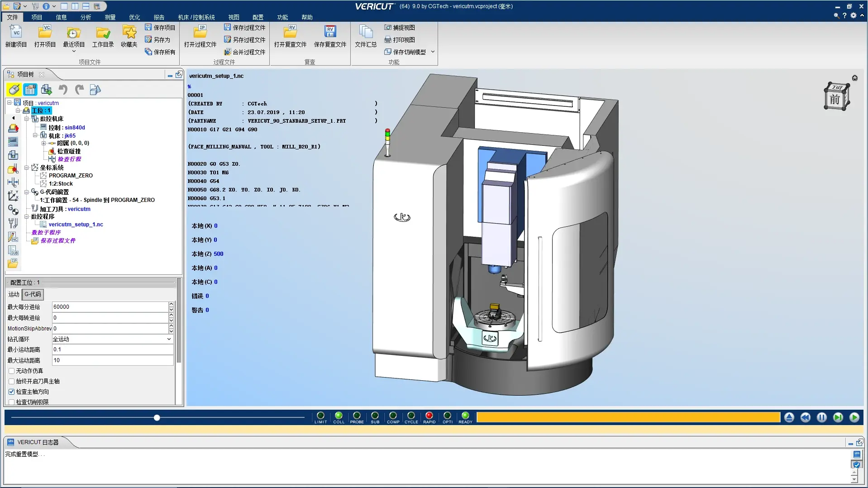Switch to the 项目 ribbon tab

coord(37,17)
